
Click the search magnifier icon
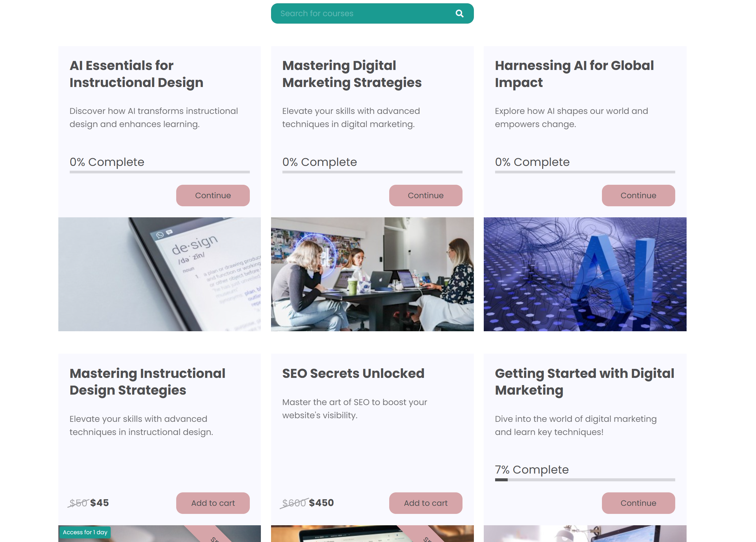click(x=459, y=14)
